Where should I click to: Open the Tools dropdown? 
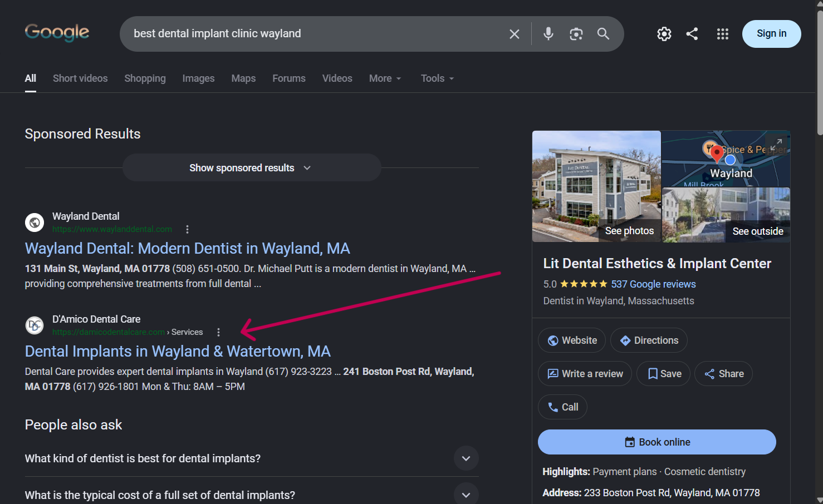point(437,78)
